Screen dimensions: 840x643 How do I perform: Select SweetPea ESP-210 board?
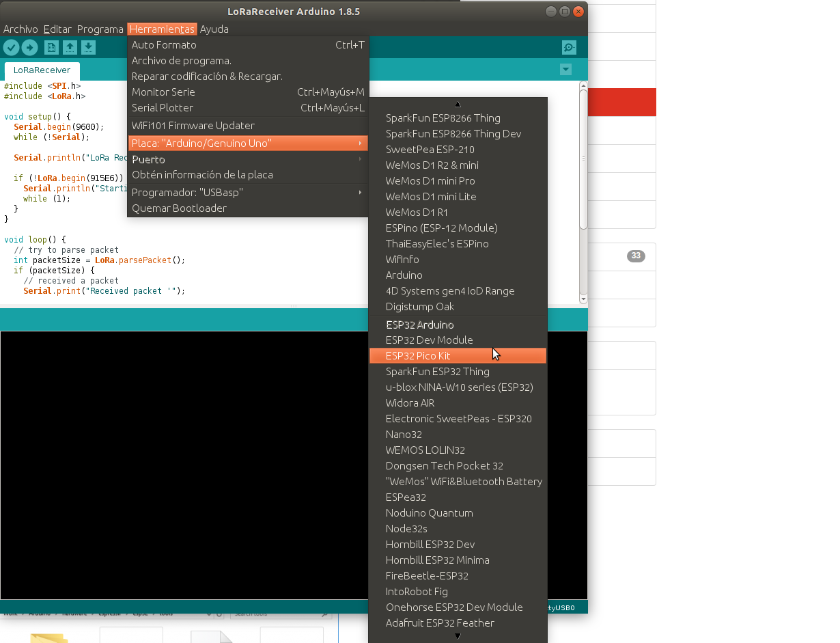[x=458, y=150]
